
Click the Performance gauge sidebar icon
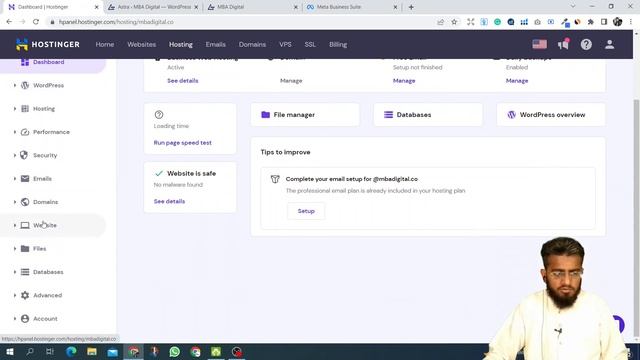(25, 132)
